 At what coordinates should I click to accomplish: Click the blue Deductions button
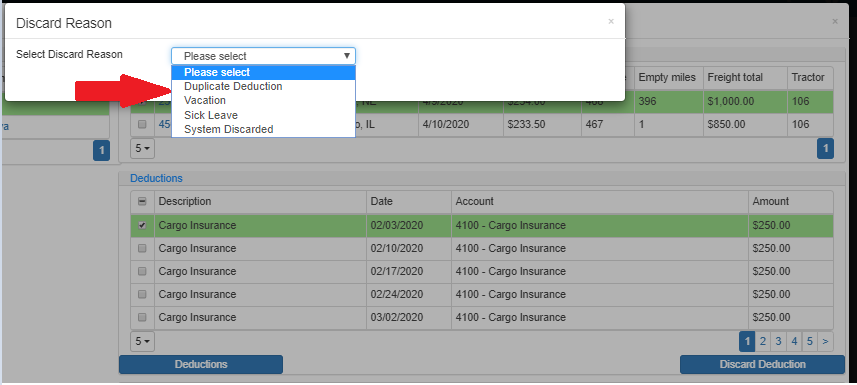(201, 364)
